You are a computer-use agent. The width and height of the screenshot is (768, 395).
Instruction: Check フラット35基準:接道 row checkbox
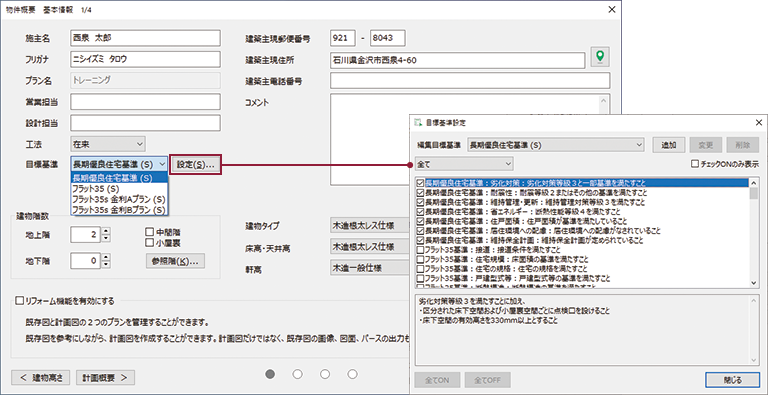[x=420, y=250]
